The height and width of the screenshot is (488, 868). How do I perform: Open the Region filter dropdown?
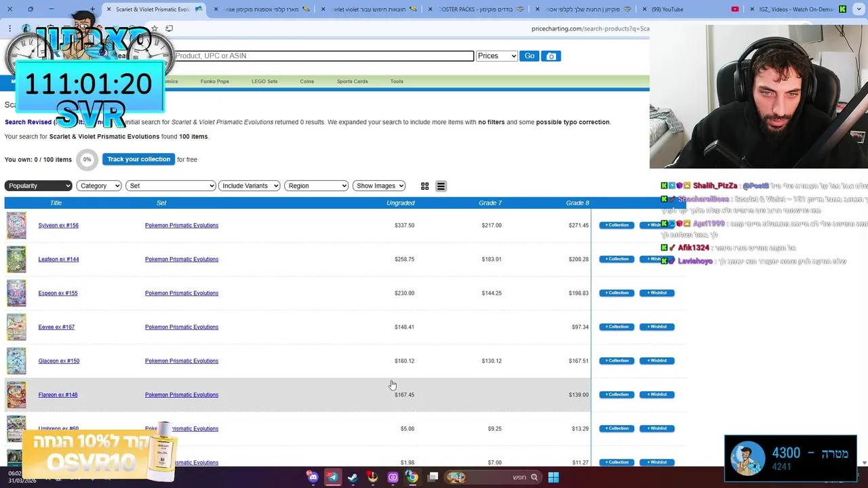click(x=316, y=186)
